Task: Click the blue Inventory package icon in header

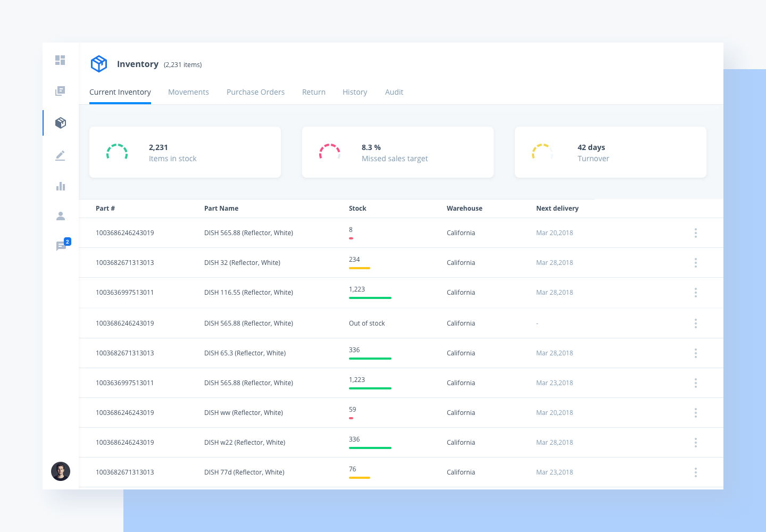Action: (99, 64)
